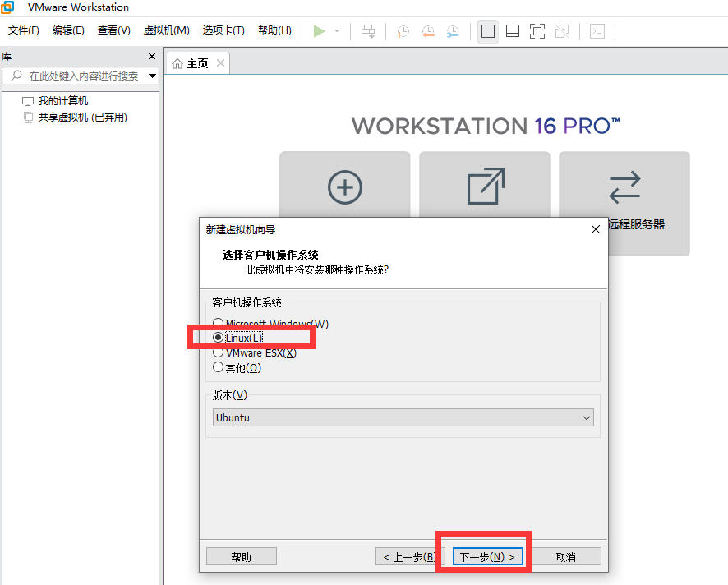Viewport: 728px width, 585px height.
Task: Open the 编辑(E) menu
Action: [x=68, y=30]
